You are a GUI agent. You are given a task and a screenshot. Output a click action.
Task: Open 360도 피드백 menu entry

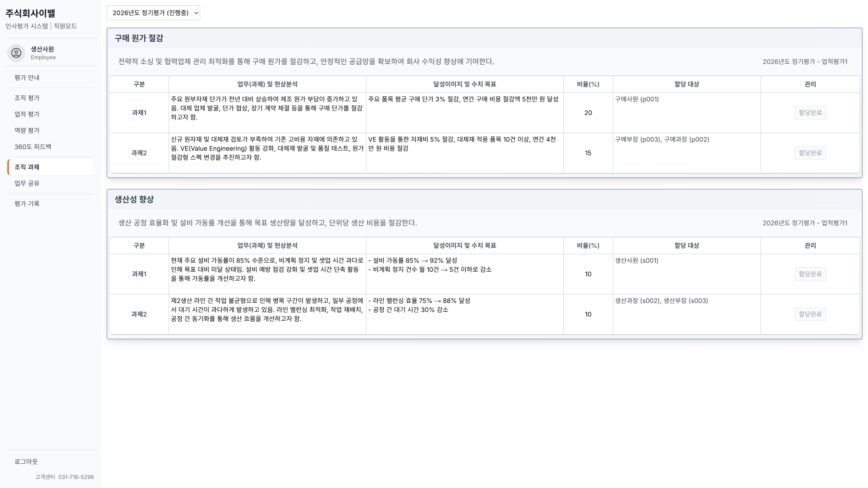point(33,146)
